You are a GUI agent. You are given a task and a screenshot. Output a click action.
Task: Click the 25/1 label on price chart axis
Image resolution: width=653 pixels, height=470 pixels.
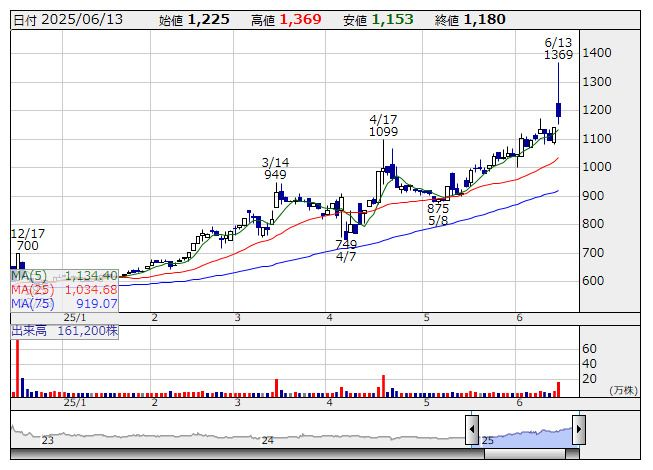point(75,318)
